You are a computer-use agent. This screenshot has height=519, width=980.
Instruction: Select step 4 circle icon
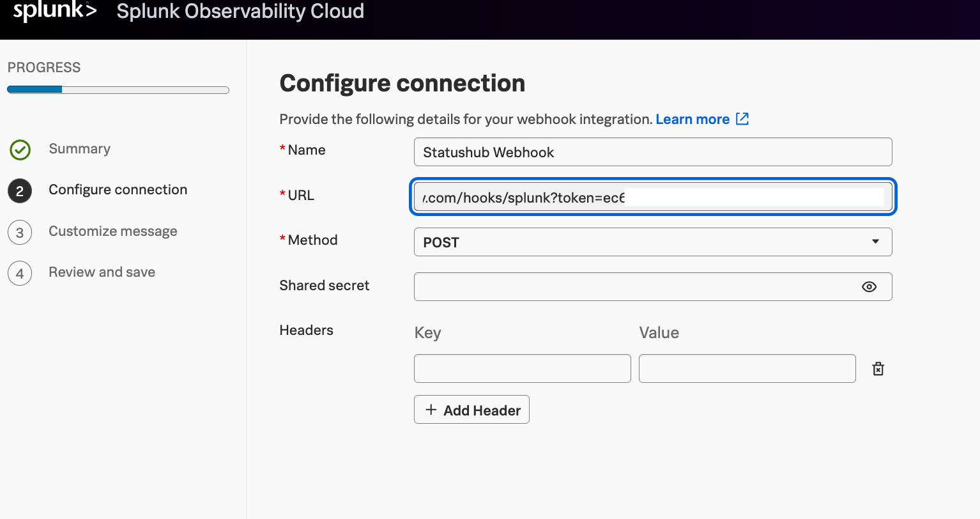tap(20, 274)
